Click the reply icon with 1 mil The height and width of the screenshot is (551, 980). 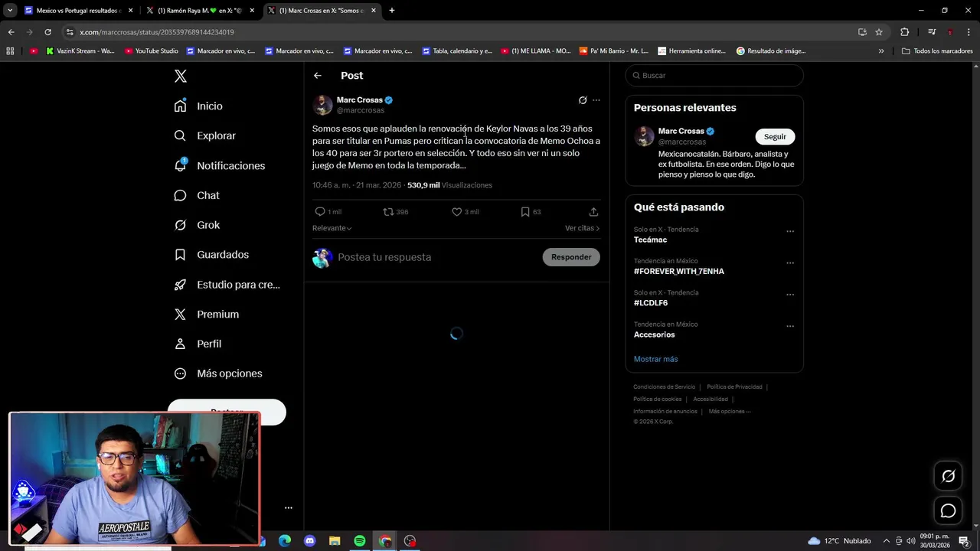coord(328,212)
